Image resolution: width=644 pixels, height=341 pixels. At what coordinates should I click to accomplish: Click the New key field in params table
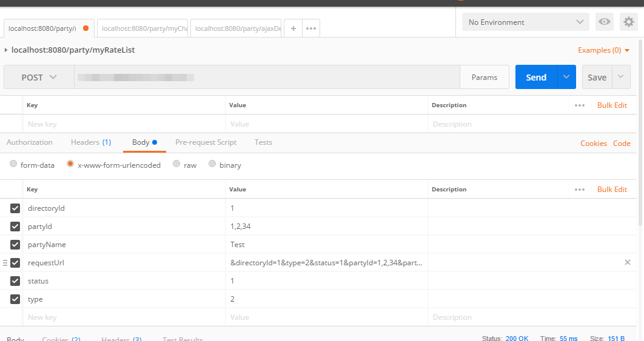[124, 124]
